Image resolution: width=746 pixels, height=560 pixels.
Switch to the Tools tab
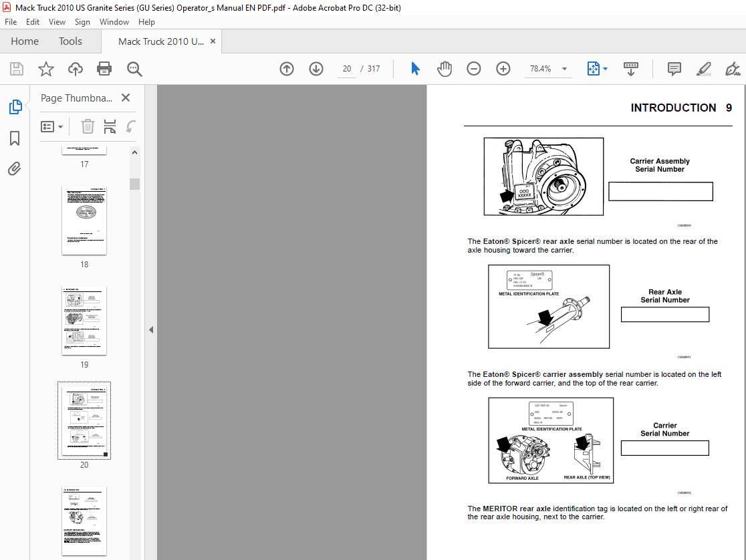70,41
